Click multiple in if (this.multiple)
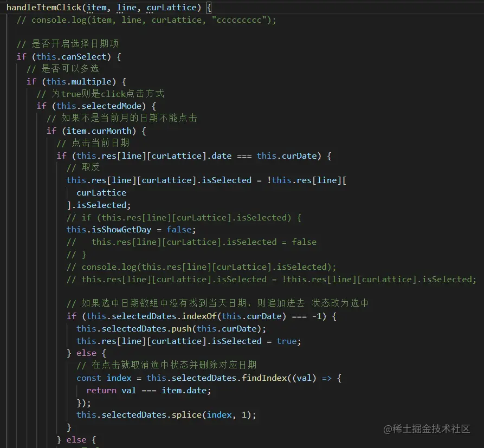Screen dimensions: 484x448 [x=92, y=81]
